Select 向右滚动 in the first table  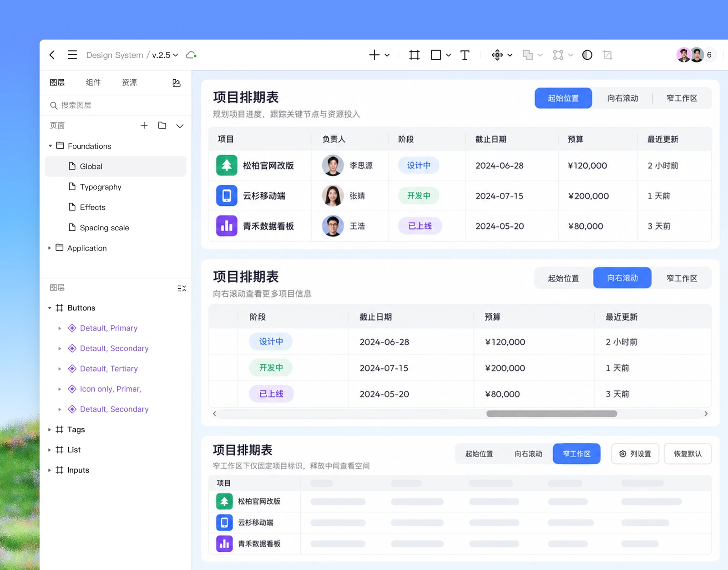pyautogui.click(x=622, y=98)
